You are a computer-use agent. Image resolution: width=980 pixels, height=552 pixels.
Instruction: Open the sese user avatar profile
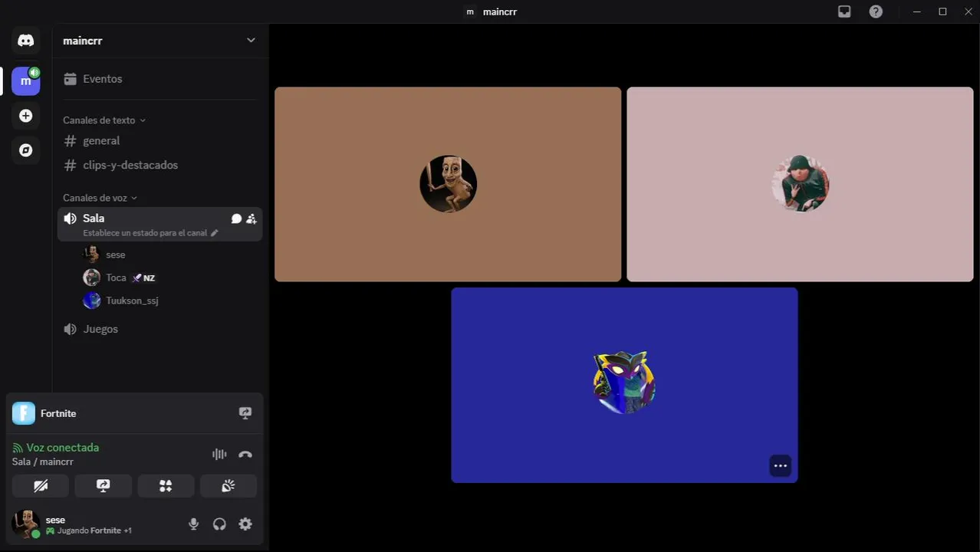click(x=26, y=524)
